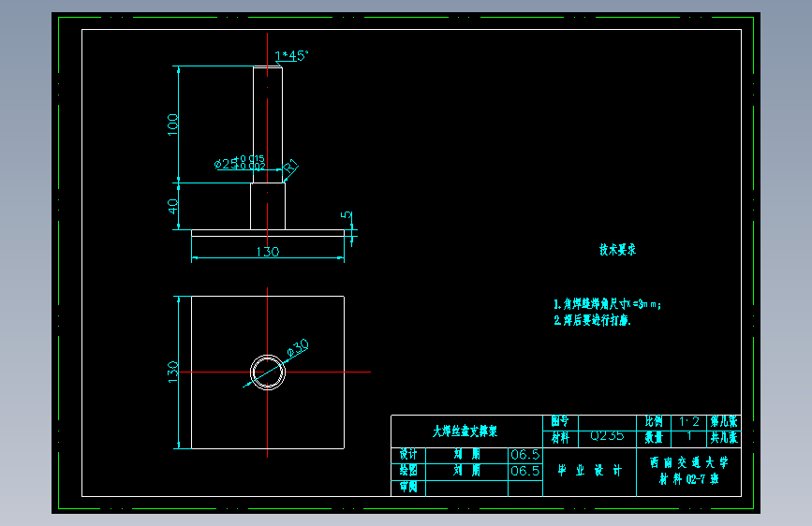
Task: Select the designer name in the 设计 row
Action: pyautogui.click(x=466, y=455)
